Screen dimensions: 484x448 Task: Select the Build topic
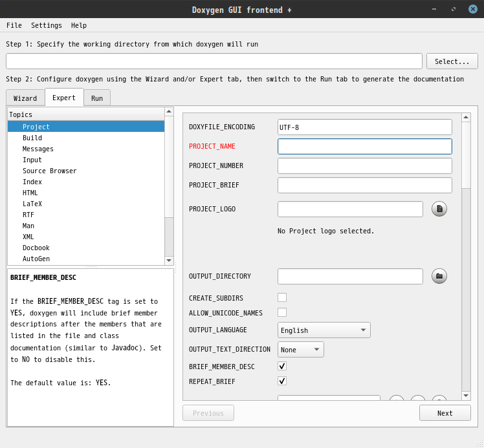coord(86,138)
